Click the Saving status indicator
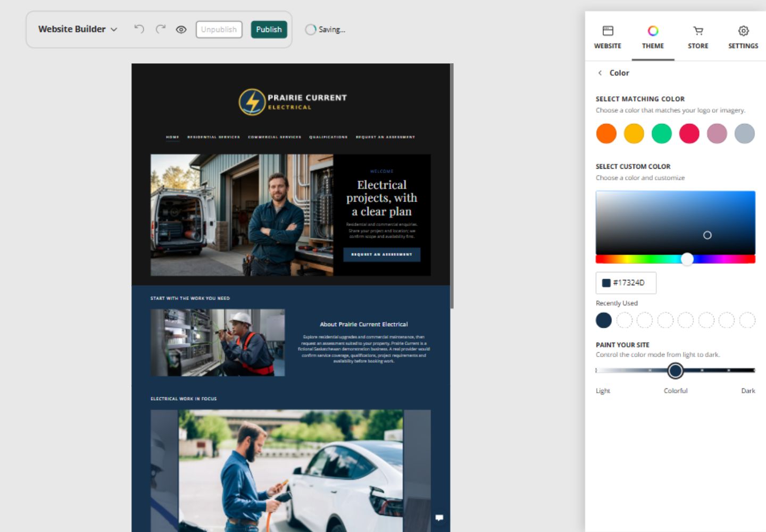Image resolution: width=766 pixels, height=532 pixels. (326, 30)
